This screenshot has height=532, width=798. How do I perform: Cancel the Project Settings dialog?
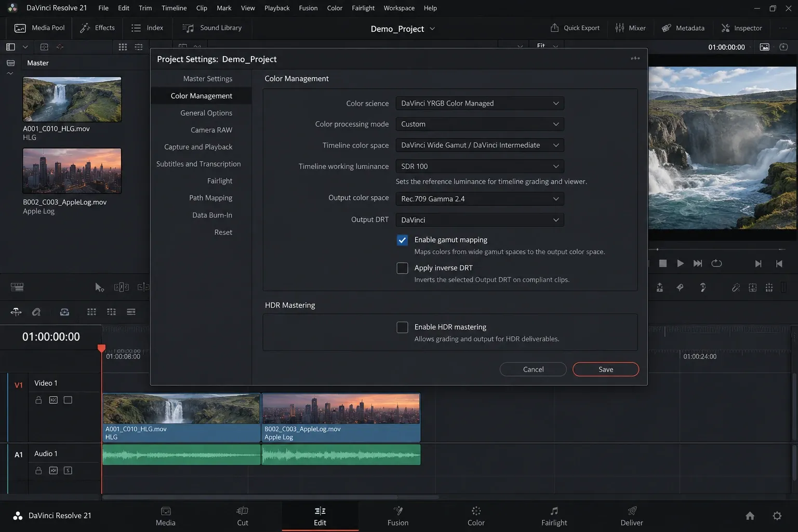point(533,369)
